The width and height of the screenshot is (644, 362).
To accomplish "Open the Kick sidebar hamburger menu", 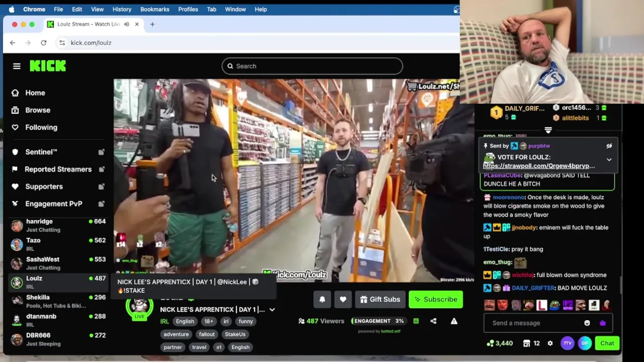I will click(x=17, y=66).
